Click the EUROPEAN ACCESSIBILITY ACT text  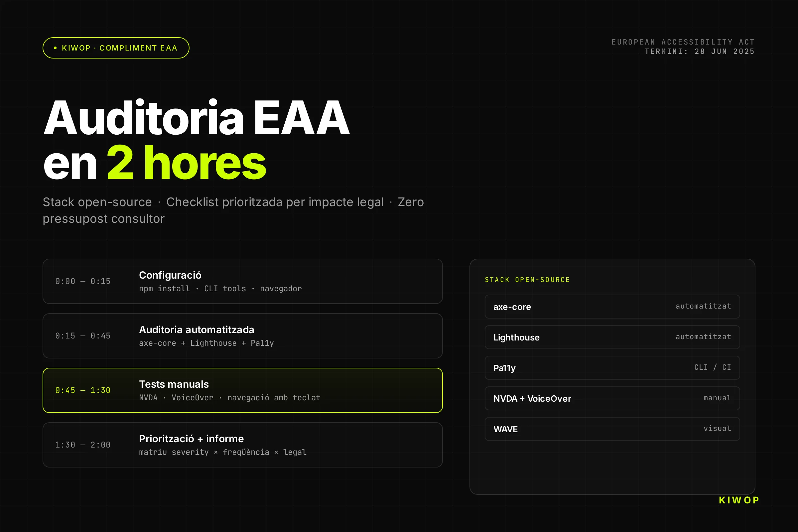(x=683, y=42)
